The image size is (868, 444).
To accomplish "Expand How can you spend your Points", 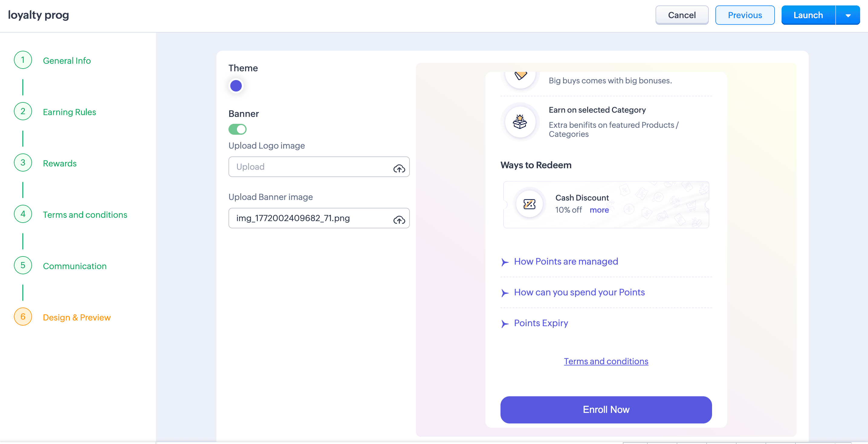I will pos(579,292).
